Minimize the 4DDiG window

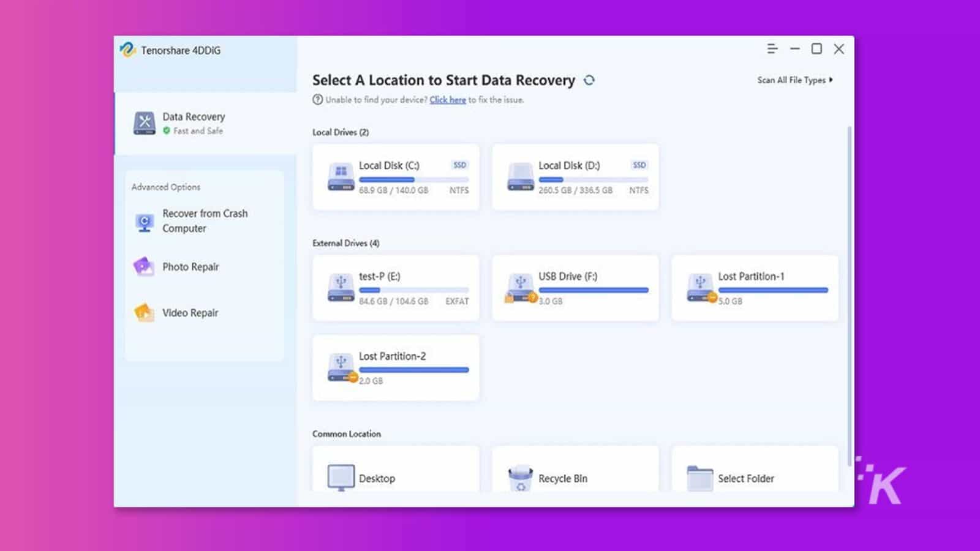pos(794,49)
